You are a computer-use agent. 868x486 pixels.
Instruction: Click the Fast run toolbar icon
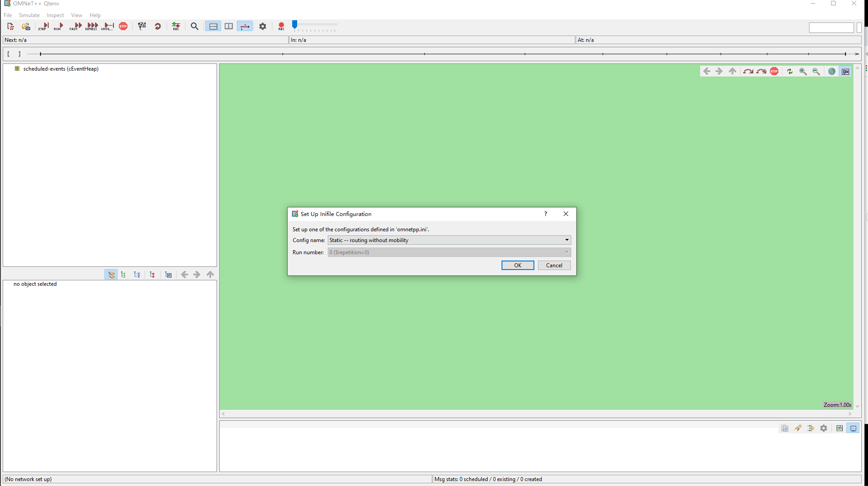pos(76,26)
